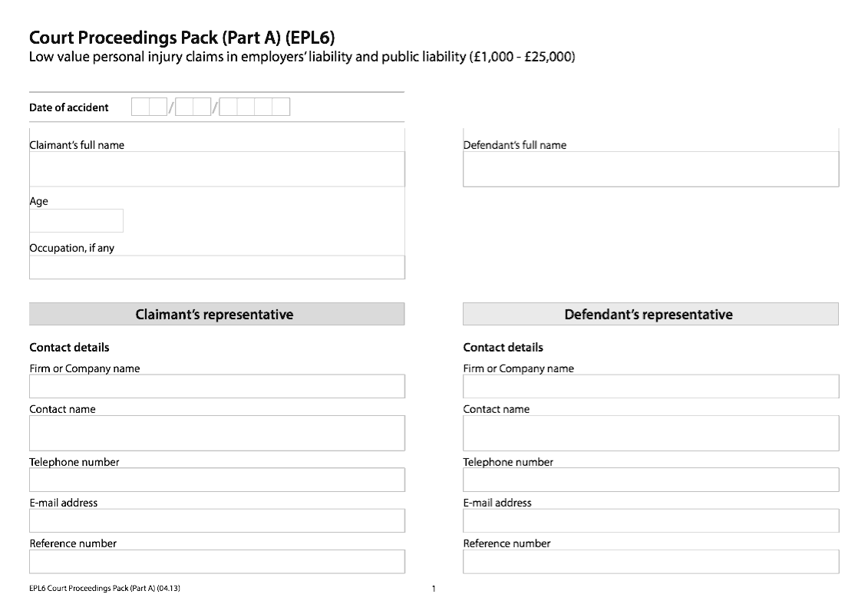Click claimant representative's Reference number field

point(216,562)
